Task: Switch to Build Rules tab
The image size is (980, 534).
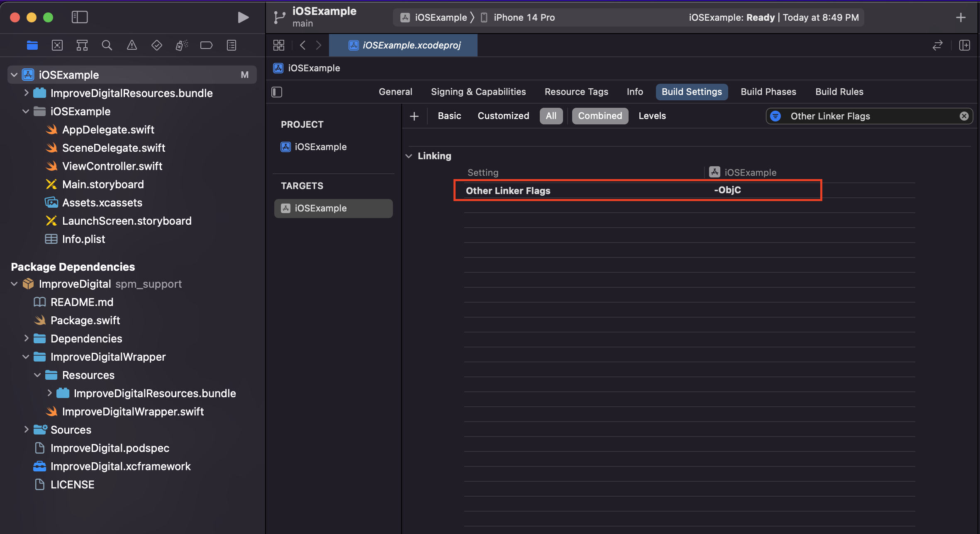Action: [x=839, y=92]
